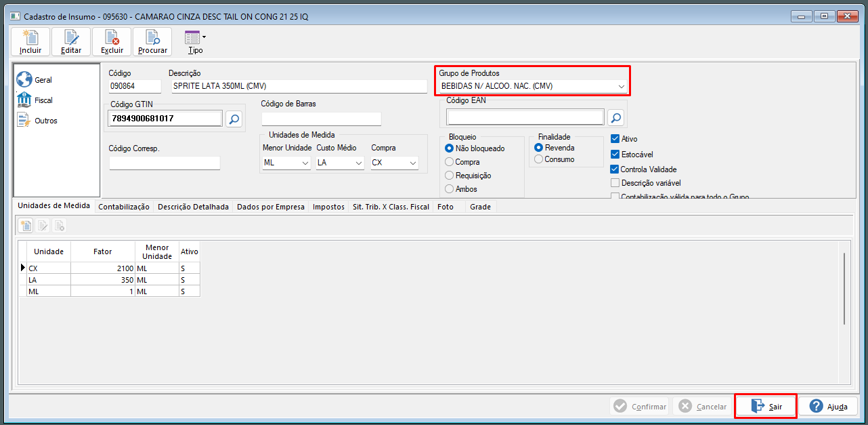Open the Sit. Trib. X Class. Fiscal tab

[391, 207]
